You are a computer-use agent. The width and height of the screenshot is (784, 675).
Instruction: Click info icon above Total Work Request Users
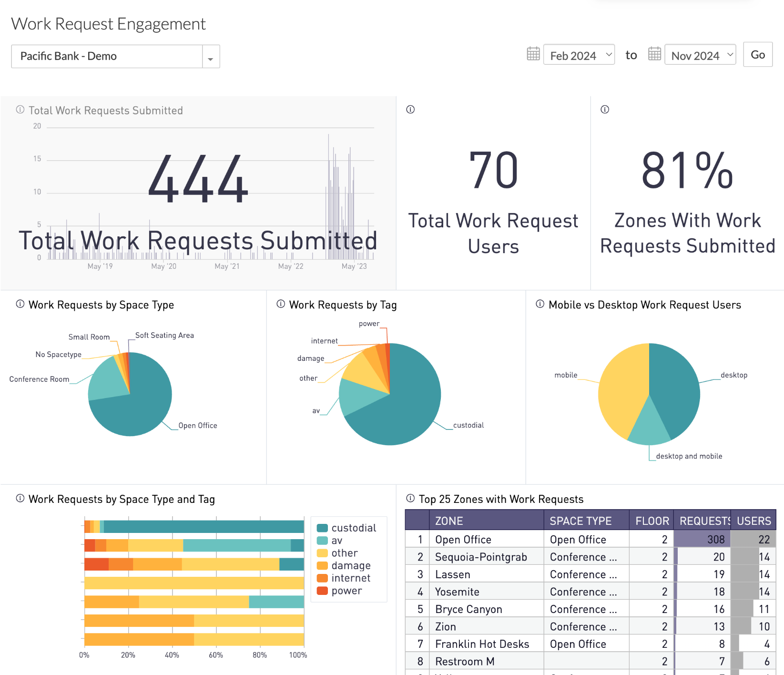(x=410, y=110)
